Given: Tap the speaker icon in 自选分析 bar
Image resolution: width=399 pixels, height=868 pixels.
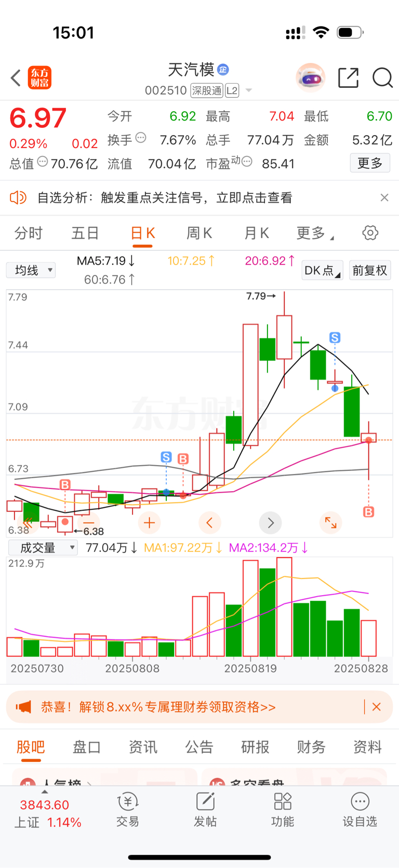Looking at the screenshot, I should click(x=18, y=198).
